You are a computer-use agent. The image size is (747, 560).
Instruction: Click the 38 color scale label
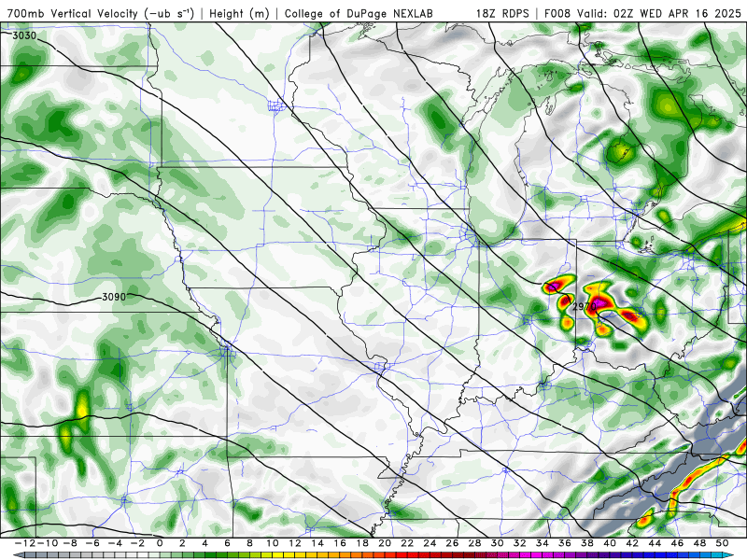point(587,543)
